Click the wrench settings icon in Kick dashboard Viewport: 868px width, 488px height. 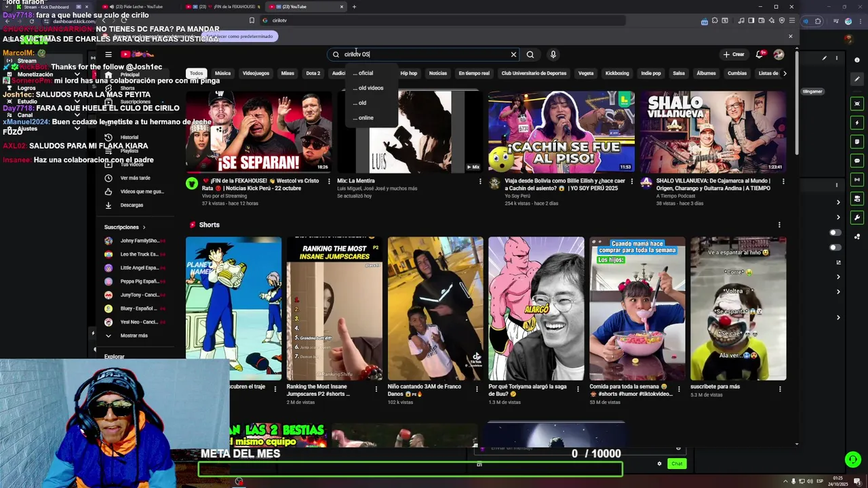point(857,218)
